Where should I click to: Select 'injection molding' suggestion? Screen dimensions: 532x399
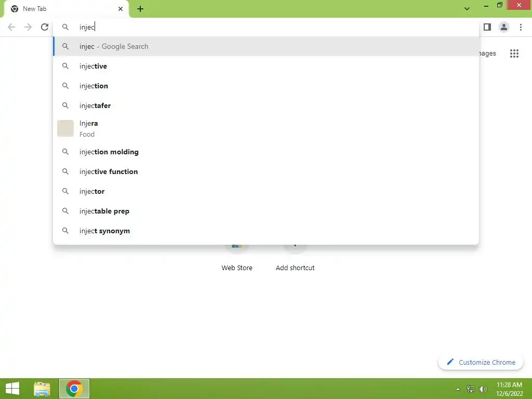coord(266,152)
